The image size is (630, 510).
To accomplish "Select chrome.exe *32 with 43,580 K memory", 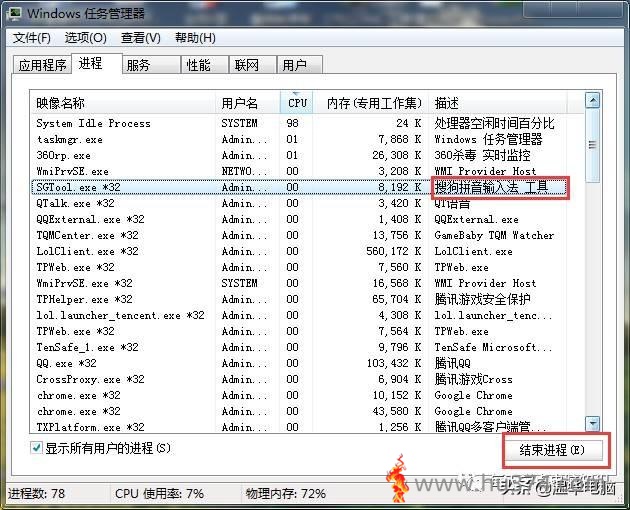I will click(299, 411).
